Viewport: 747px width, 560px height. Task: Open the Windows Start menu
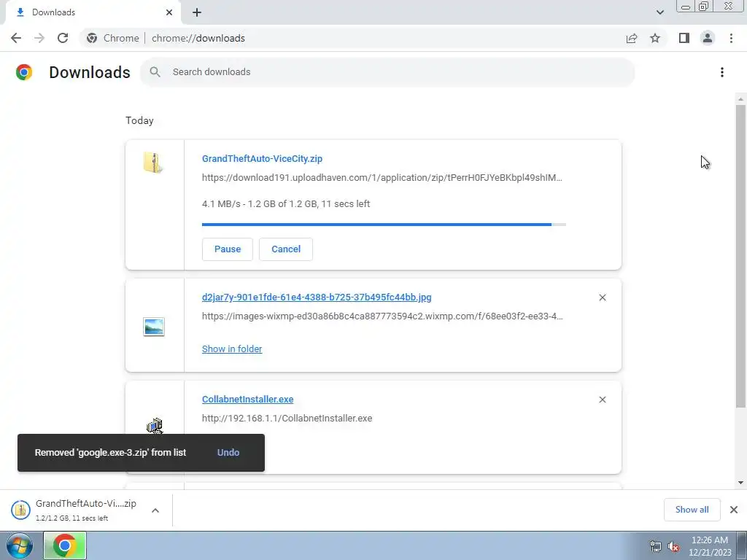pyautogui.click(x=20, y=545)
